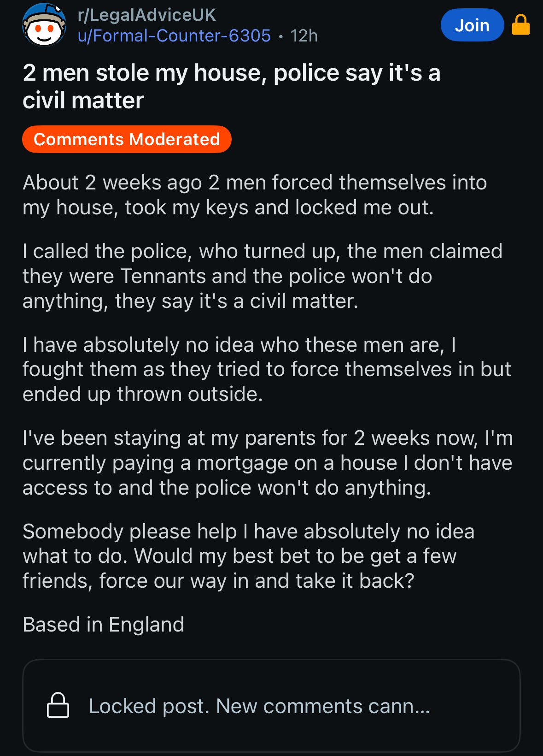Open the '2 men stole my house' post title

click(x=231, y=73)
